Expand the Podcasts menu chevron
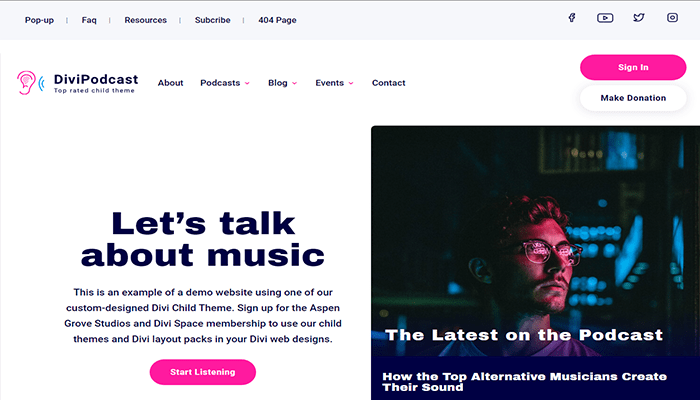 point(247,83)
